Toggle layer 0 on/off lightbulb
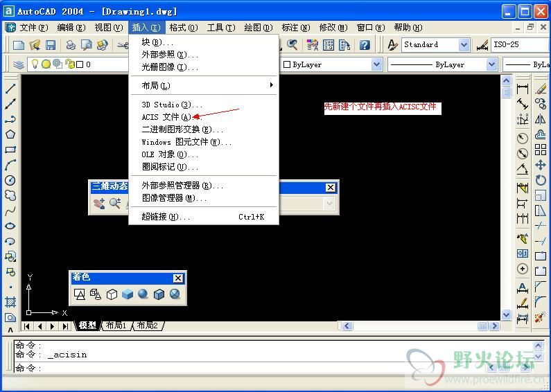The height and width of the screenshot is (392, 551). (35, 64)
